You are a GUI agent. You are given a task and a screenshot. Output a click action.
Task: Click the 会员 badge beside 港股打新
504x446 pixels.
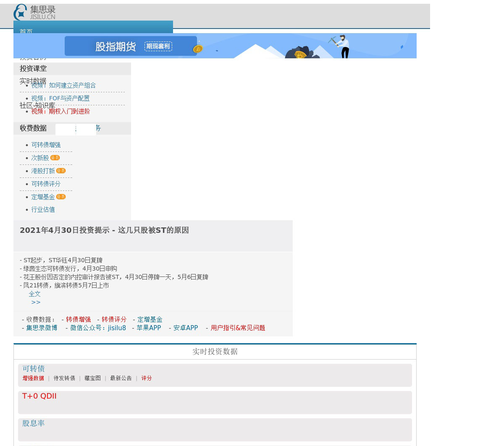(61, 171)
